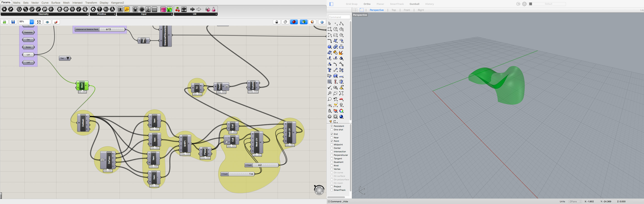
Task: Switch to the Right viewport tab
Action: 421,10
